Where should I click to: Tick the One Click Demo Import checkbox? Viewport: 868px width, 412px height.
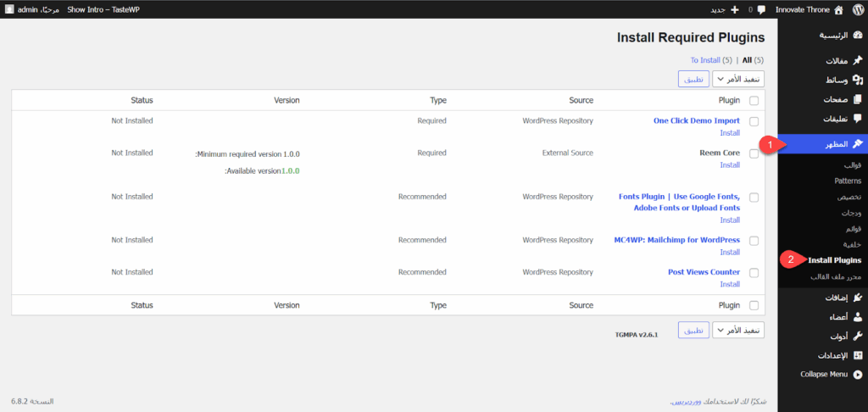(754, 121)
